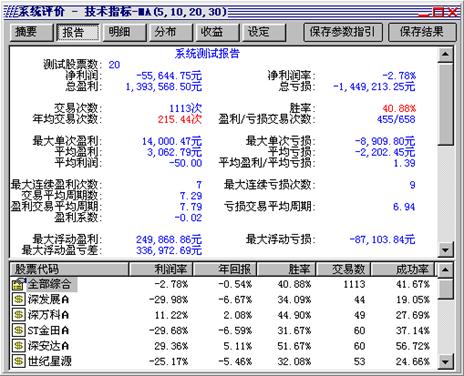Click 世纪星源 annual return -5.46%

click(x=235, y=361)
